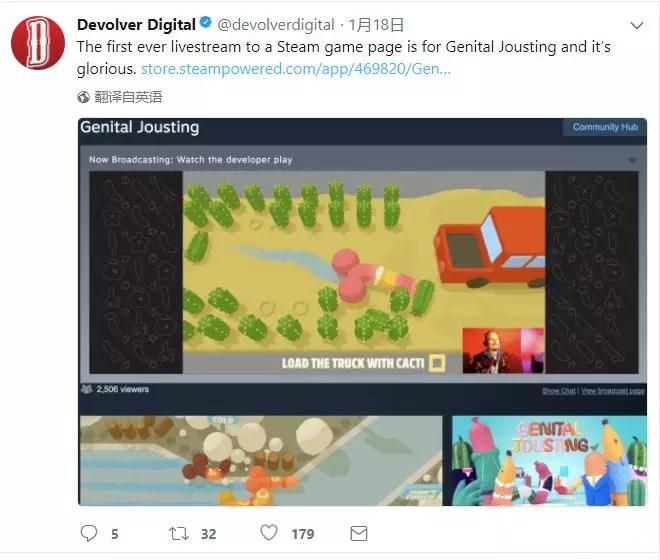This screenshot has width=660, height=560.
Task: Open the View broadcast page link
Action: [613, 391]
